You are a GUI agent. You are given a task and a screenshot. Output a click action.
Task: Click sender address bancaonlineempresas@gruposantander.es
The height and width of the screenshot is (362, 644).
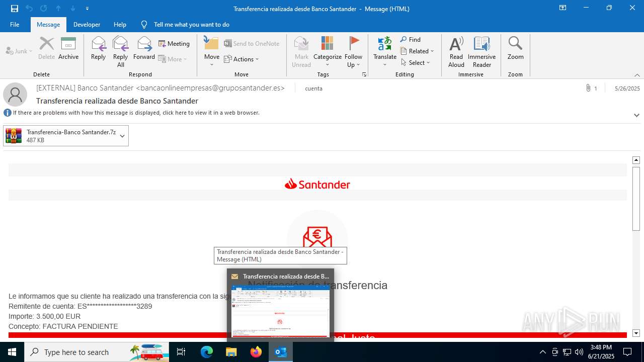point(210,88)
